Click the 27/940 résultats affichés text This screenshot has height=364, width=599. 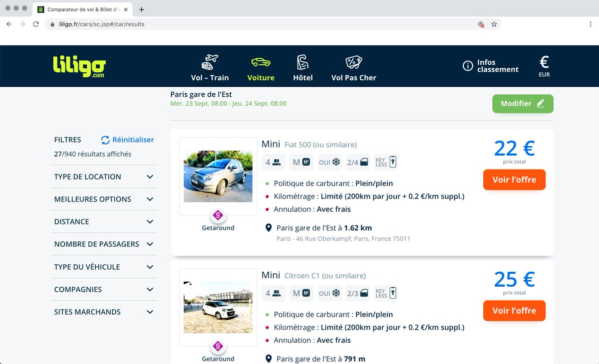(93, 154)
